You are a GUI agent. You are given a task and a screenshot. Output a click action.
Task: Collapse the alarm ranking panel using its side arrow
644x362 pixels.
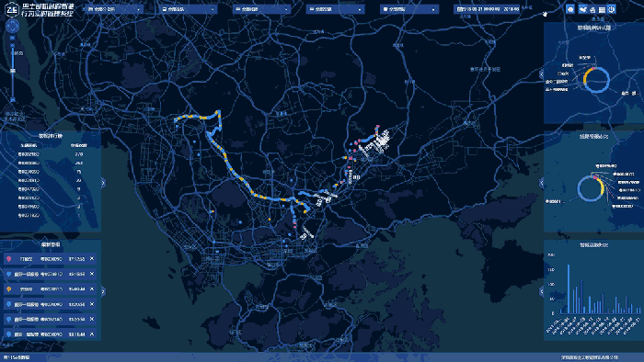point(103,183)
